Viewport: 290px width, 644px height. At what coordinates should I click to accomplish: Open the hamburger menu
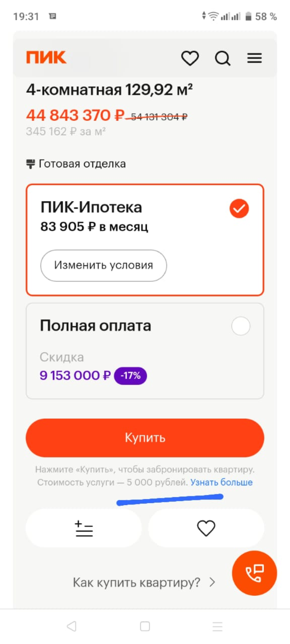pos(255,58)
